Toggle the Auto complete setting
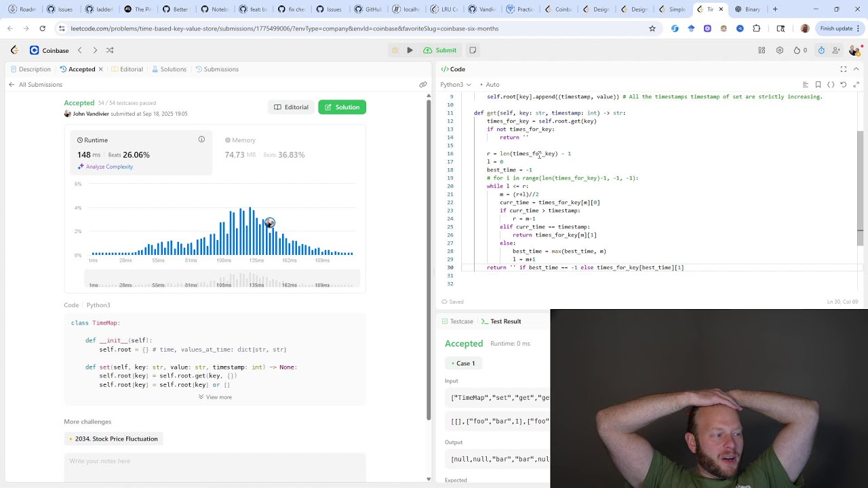This screenshot has height=488, width=868. 490,85
